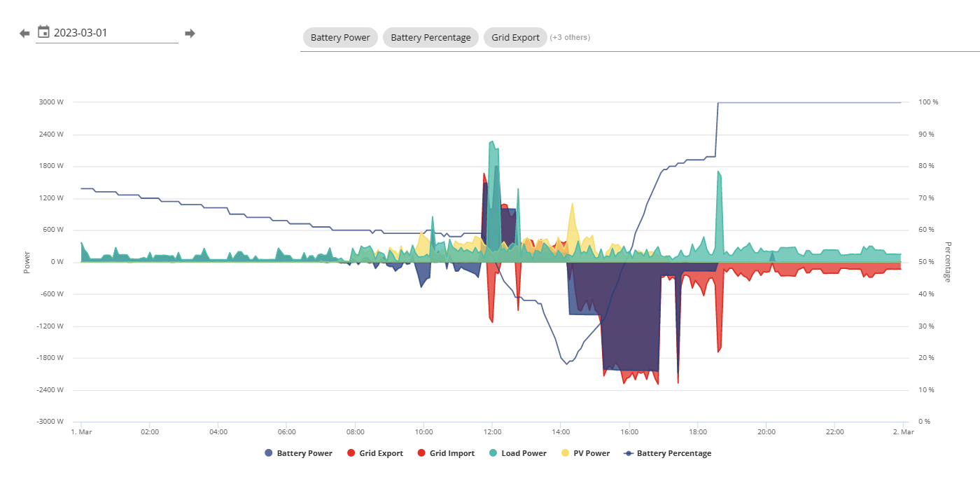The width and height of the screenshot is (980, 477).
Task: Go to next day with right arrow
Action: coord(190,33)
